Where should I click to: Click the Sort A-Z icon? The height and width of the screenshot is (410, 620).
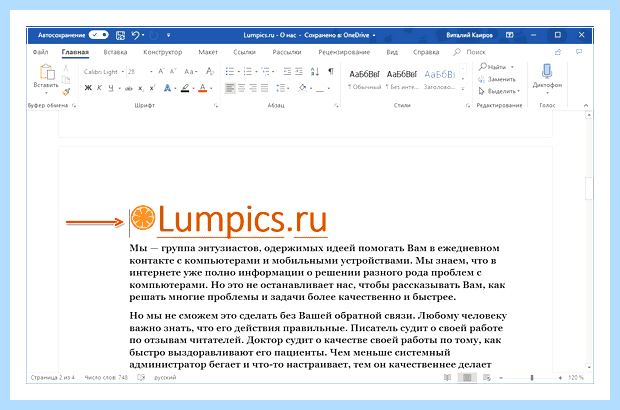click(x=315, y=72)
